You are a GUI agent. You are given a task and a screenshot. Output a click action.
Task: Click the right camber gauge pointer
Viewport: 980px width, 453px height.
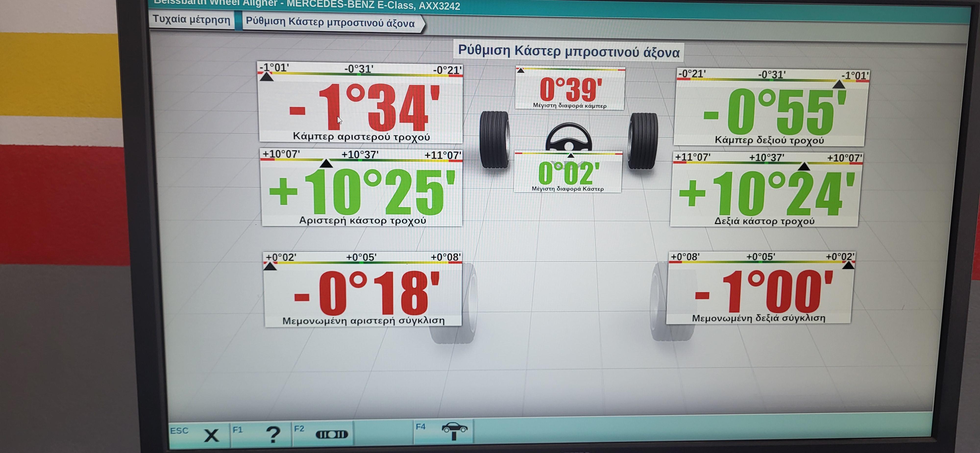click(839, 84)
